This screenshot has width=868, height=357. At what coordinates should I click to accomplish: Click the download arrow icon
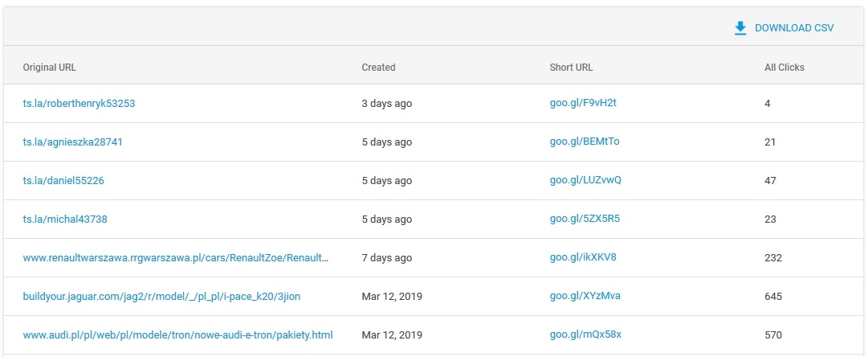tap(740, 28)
